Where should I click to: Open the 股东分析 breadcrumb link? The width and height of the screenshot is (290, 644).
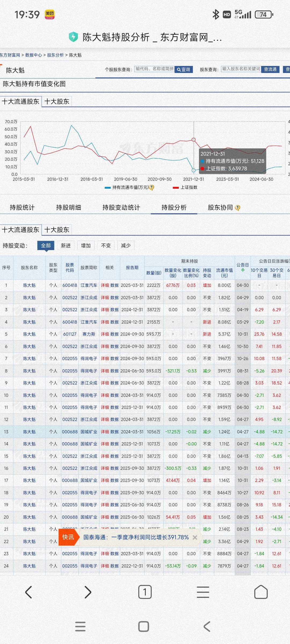[x=56, y=55]
